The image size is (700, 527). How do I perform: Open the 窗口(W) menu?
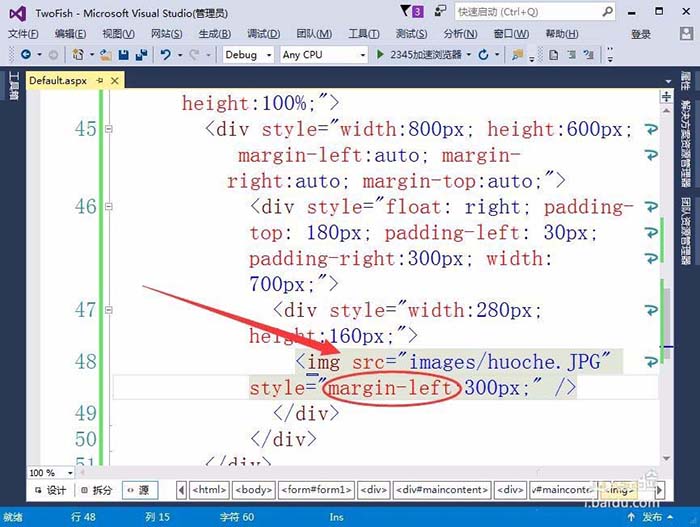pyautogui.click(x=512, y=34)
